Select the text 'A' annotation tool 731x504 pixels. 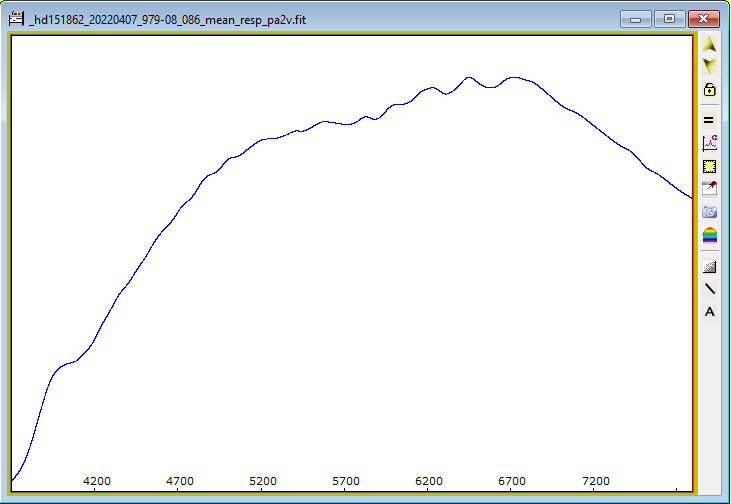(x=710, y=312)
